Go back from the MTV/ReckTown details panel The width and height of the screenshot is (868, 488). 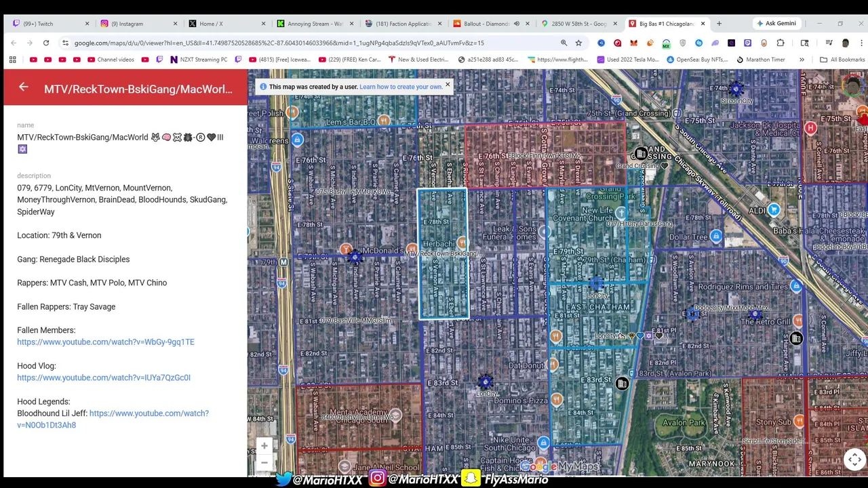tap(24, 87)
